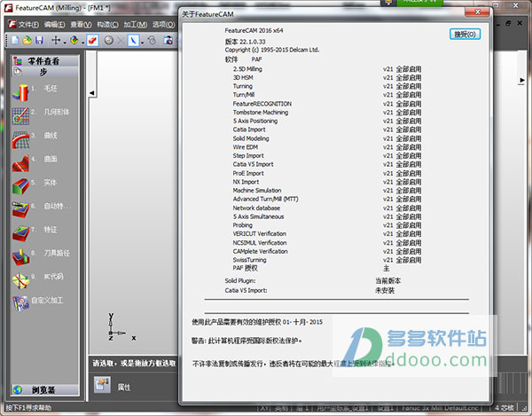
Task: Click the red eraser toolbar icon
Action: 92,41
